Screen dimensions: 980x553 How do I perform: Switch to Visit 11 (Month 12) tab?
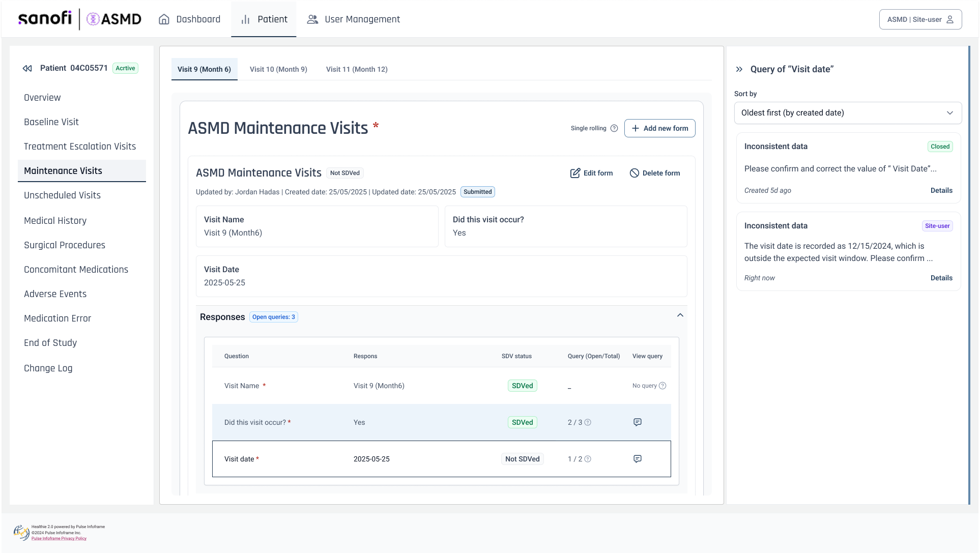tap(357, 69)
